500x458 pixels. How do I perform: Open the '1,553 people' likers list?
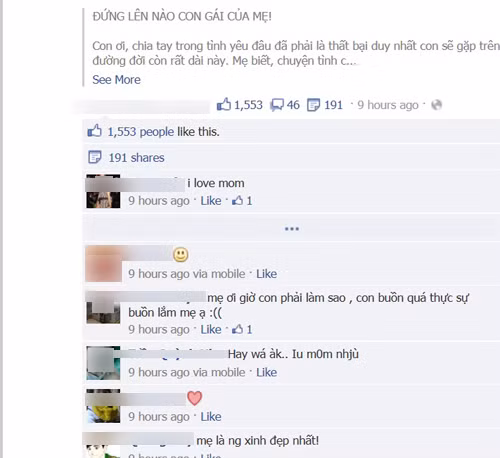(x=141, y=132)
